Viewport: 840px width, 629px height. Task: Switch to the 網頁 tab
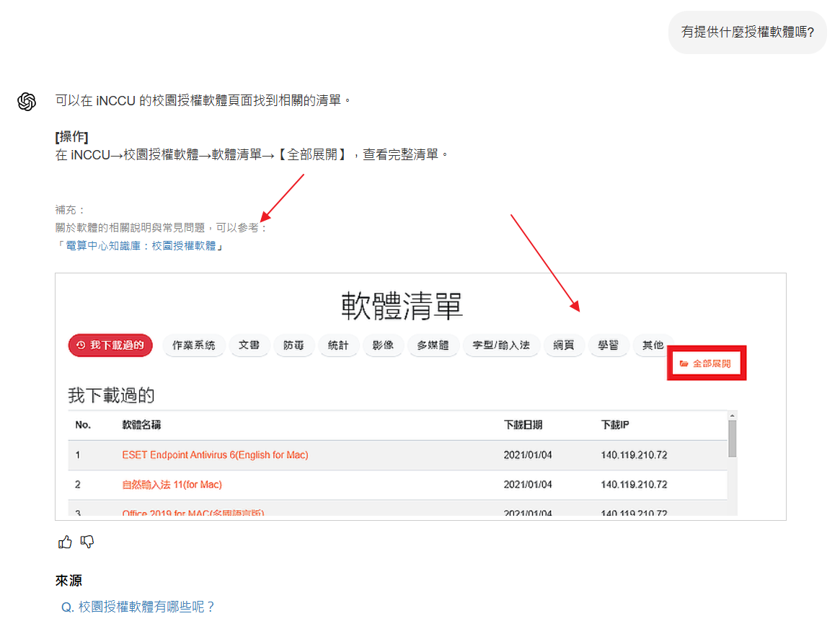pos(564,345)
